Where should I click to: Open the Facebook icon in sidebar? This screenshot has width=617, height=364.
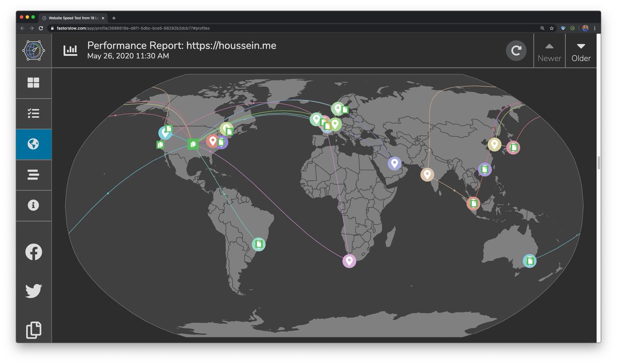pos(33,251)
